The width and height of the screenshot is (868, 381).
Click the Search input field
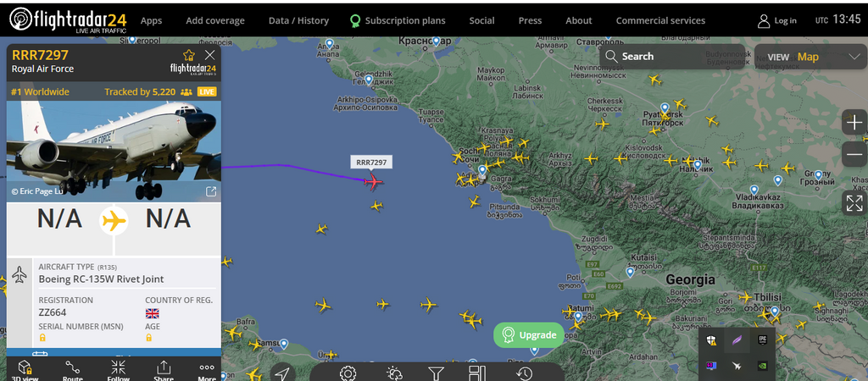pyautogui.click(x=672, y=57)
